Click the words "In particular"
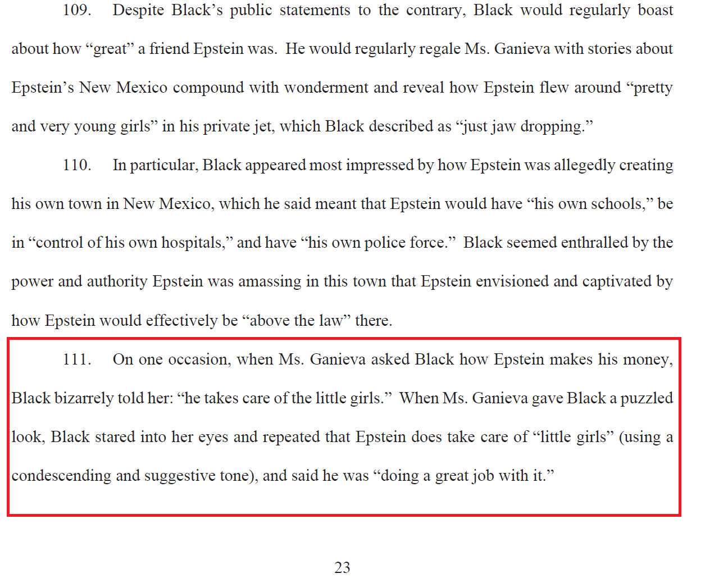The image size is (728, 578). [x=154, y=165]
